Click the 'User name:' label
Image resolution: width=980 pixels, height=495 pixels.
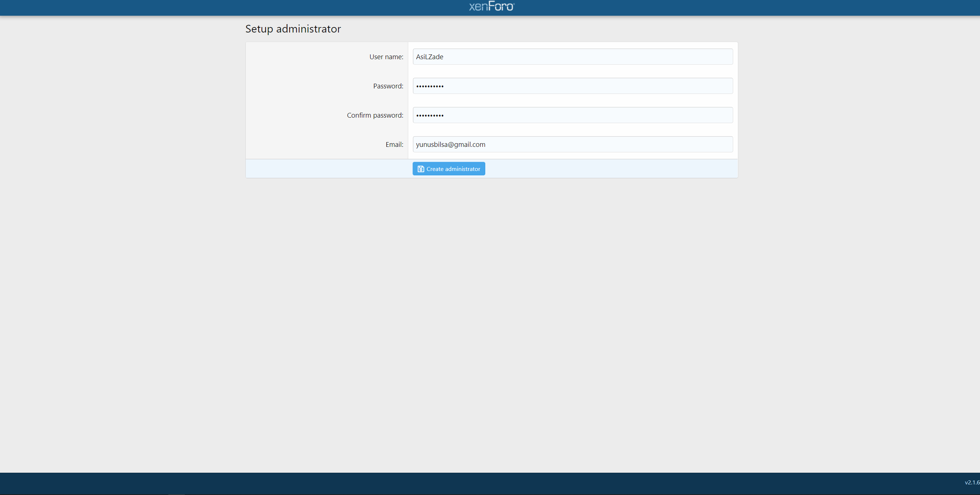click(386, 57)
